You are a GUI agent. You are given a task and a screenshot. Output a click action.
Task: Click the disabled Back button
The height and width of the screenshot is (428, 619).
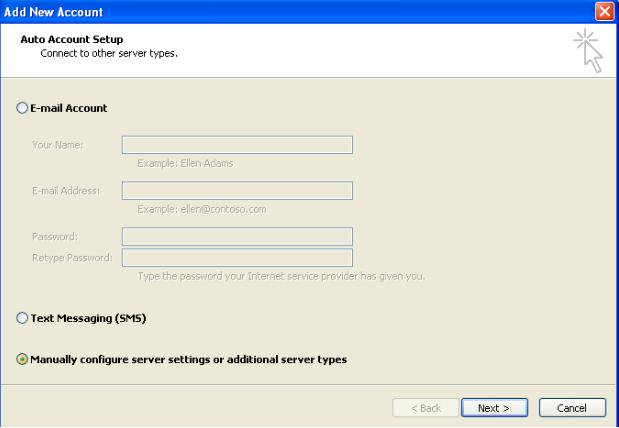click(x=426, y=408)
